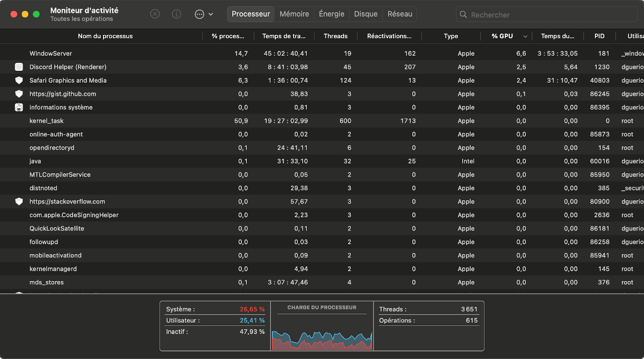This screenshot has height=359, width=644.
Task: Open the ellipsis actions menu icon
Action: coord(199,14)
